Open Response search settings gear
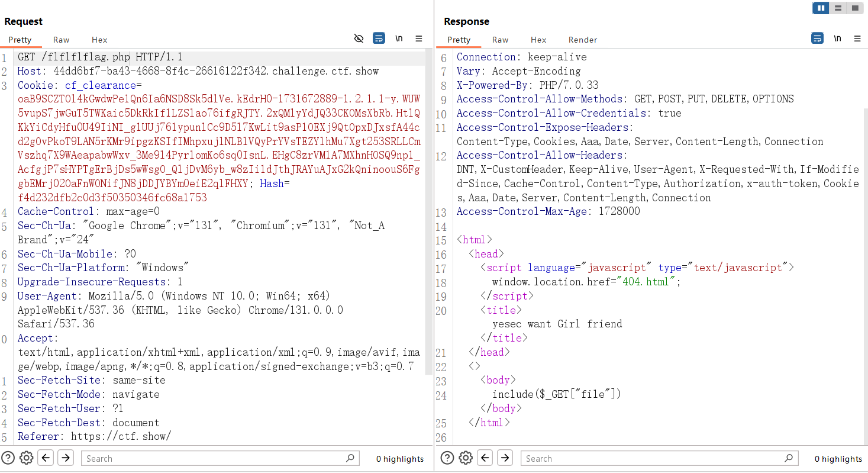868x473 pixels. [x=466, y=458]
